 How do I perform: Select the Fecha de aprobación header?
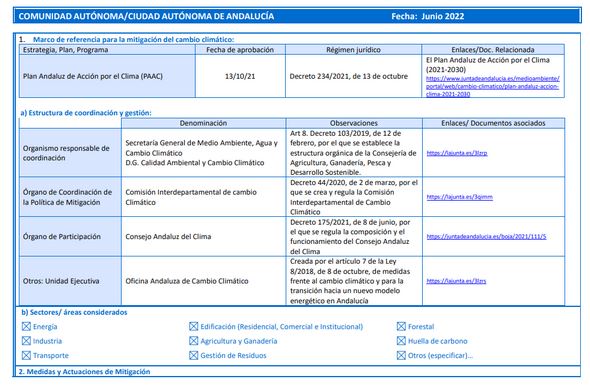click(x=240, y=50)
